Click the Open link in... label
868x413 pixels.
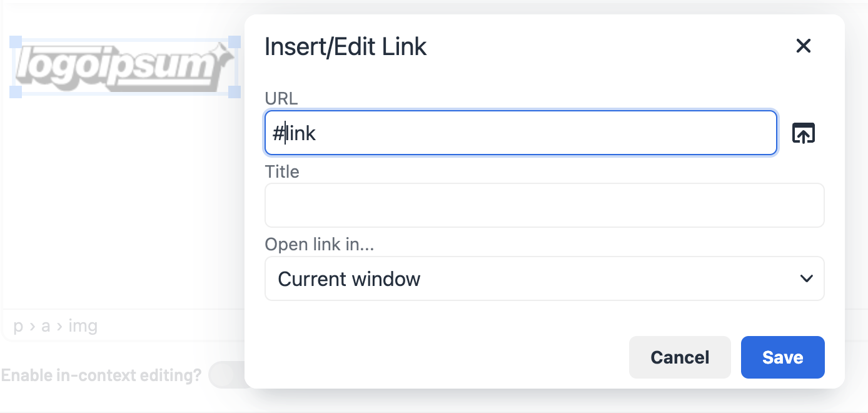[x=320, y=244]
